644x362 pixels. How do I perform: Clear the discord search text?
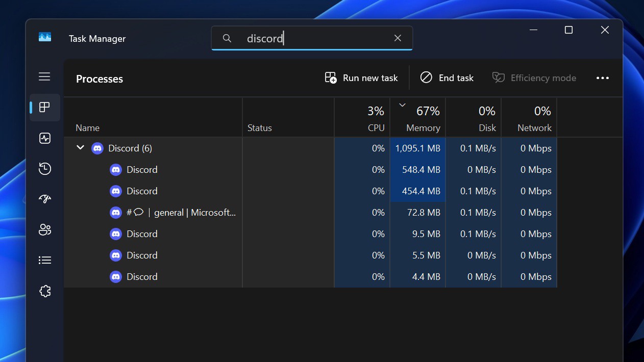pyautogui.click(x=398, y=38)
